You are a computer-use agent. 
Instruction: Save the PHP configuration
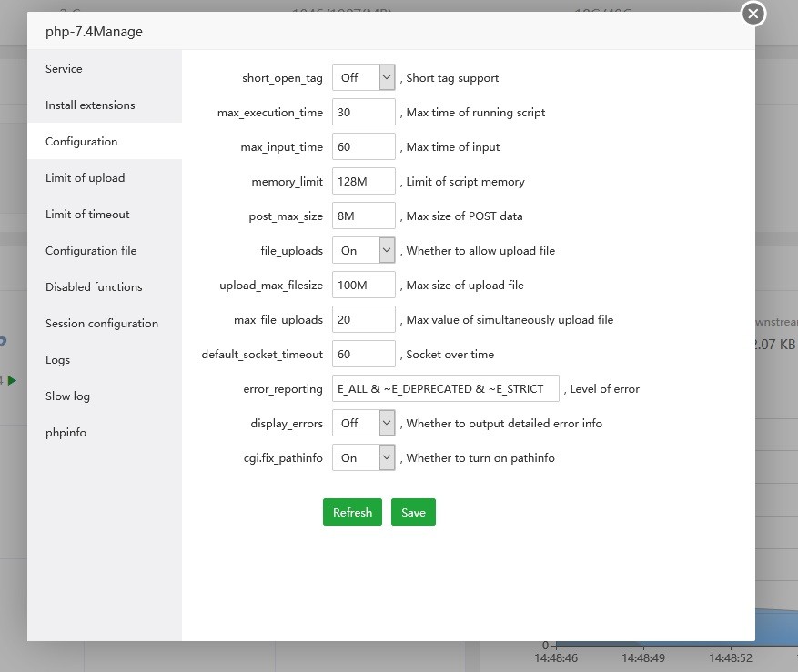[x=413, y=512]
